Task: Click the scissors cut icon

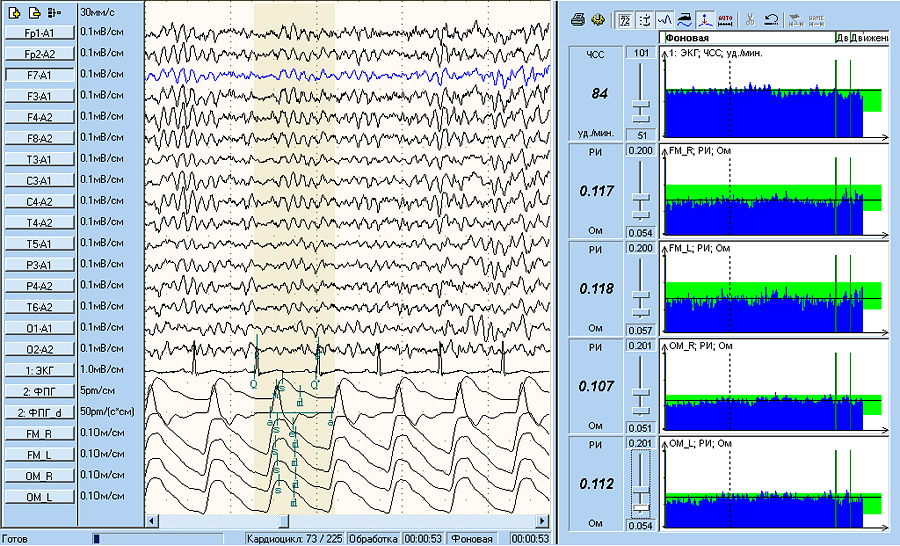Action: (750, 19)
